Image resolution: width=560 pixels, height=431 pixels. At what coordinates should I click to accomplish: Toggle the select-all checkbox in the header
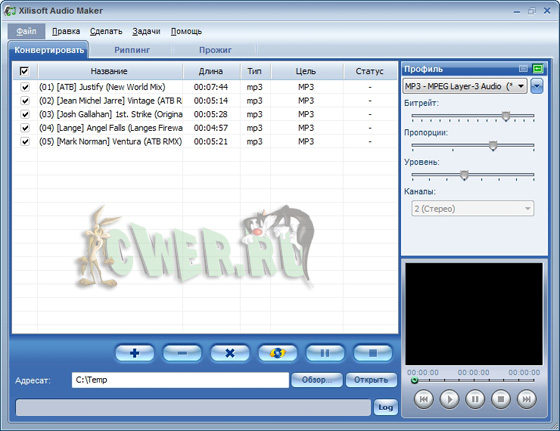coord(24,71)
